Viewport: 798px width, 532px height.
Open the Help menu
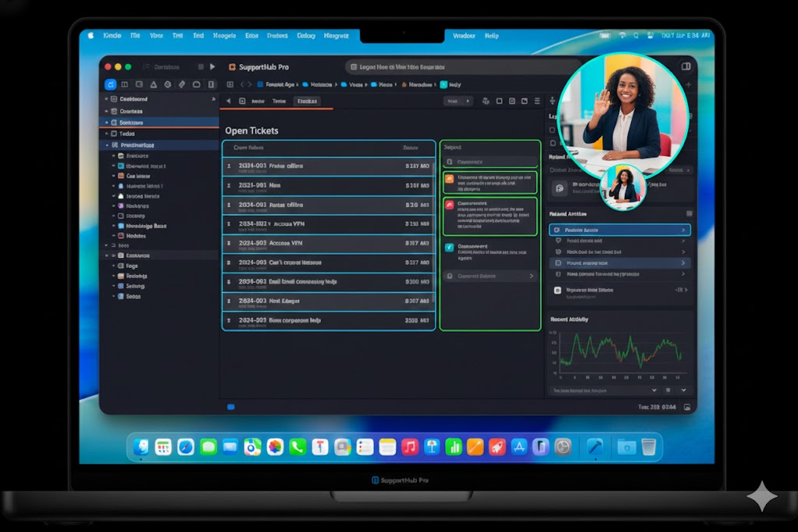pyautogui.click(x=492, y=36)
